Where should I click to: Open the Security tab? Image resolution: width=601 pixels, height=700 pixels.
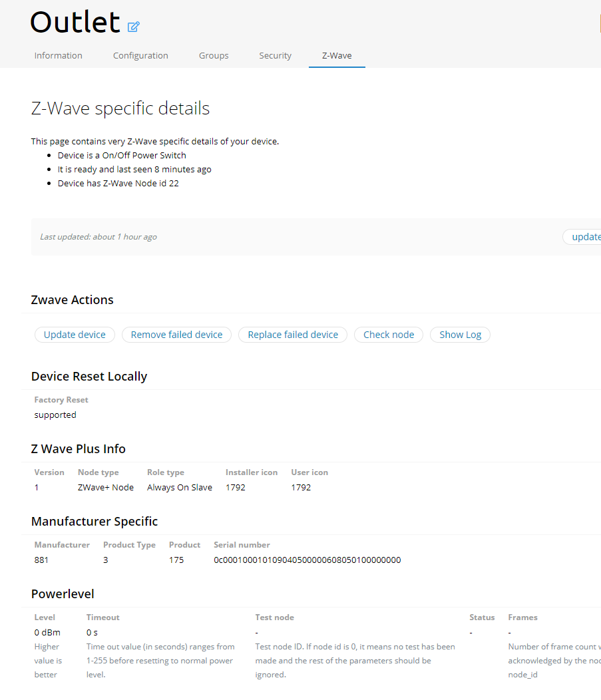click(x=275, y=56)
